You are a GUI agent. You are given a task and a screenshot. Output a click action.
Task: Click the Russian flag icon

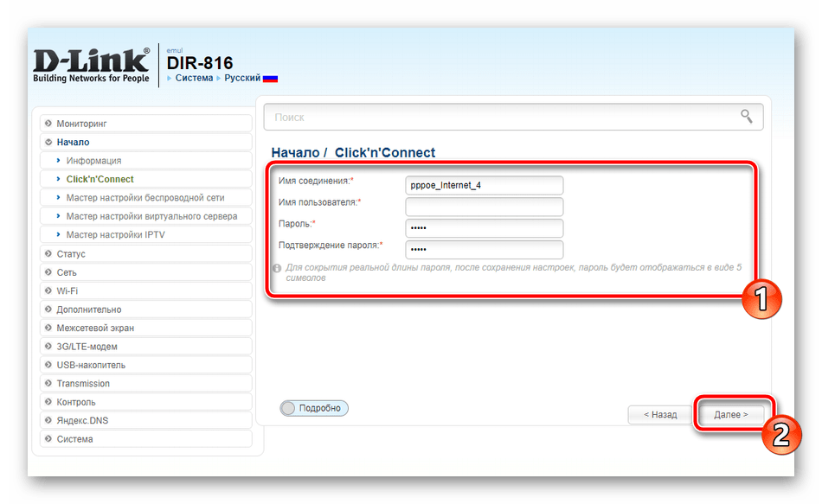click(x=270, y=79)
